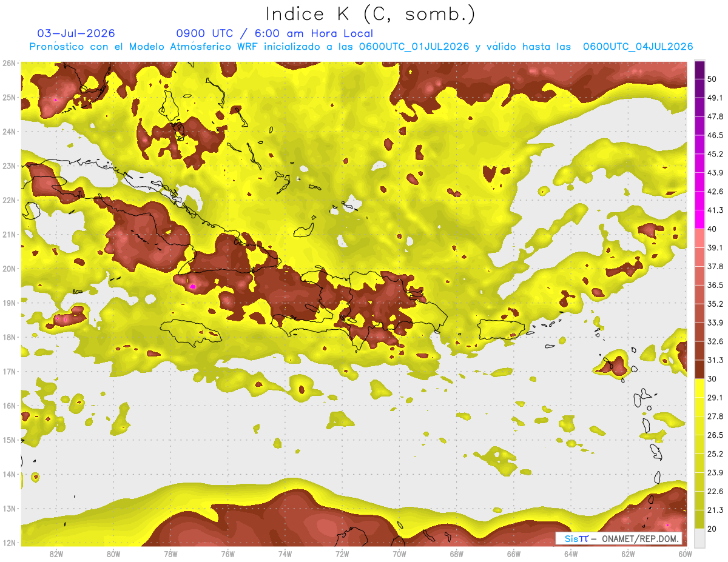Viewport: 728px width, 562px height.
Task: Click latitude label '20N'
Action: [x=10, y=269]
